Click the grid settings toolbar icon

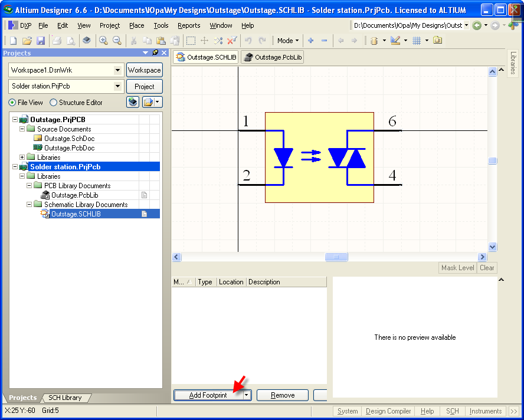point(417,41)
